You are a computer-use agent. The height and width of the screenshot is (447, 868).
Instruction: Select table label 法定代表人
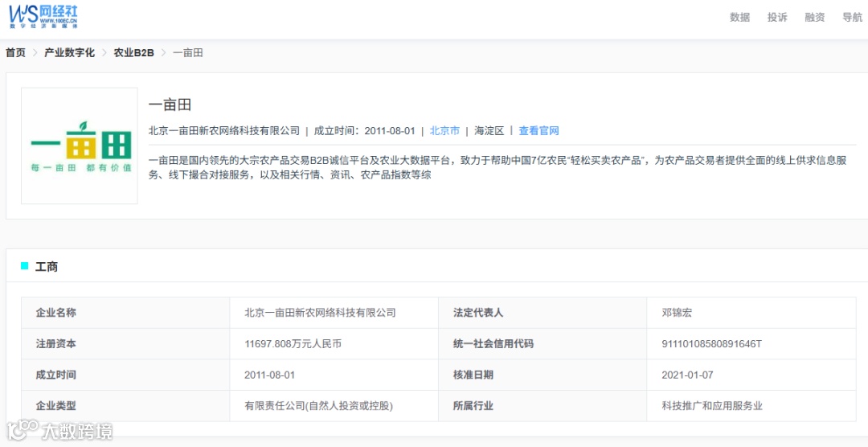tap(478, 313)
